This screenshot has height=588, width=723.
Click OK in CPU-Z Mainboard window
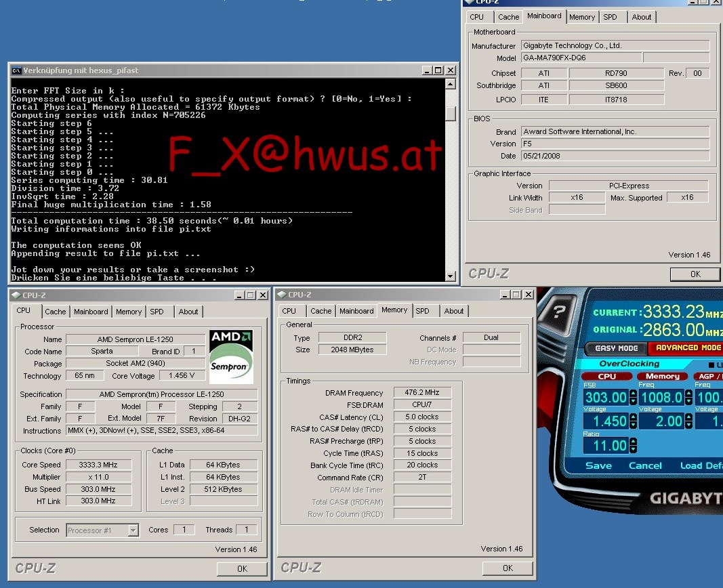pyautogui.click(x=695, y=274)
